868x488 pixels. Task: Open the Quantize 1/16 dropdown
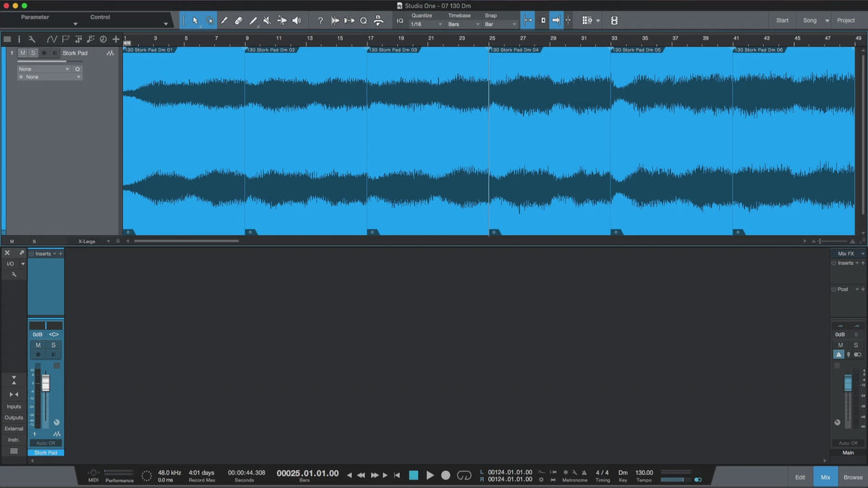(426, 25)
